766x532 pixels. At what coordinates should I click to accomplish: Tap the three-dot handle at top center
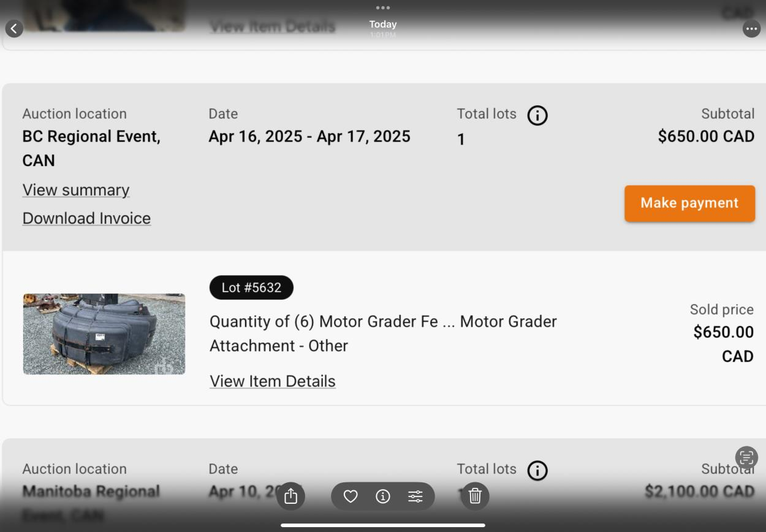(383, 8)
